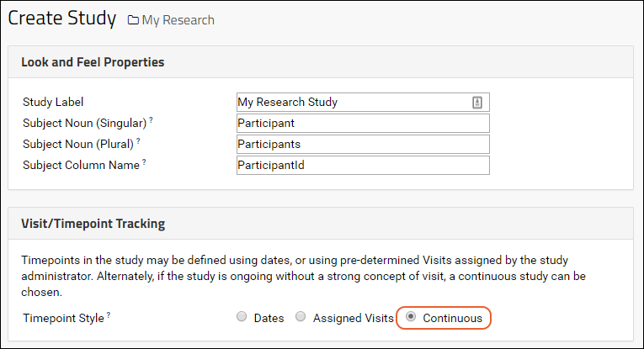The height and width of the screenshot is (349, 644).
Task: Click the Assigned Visits label text
Action: [354, 318]
